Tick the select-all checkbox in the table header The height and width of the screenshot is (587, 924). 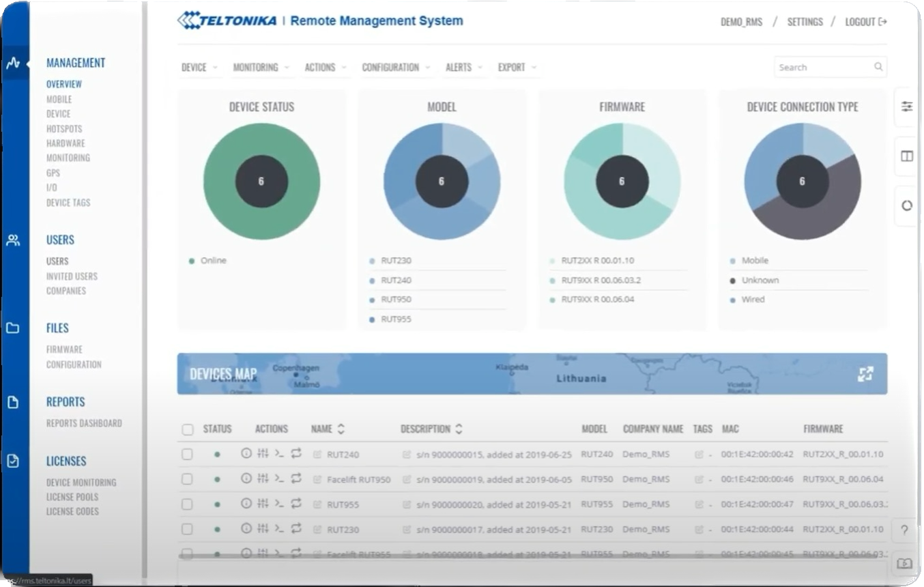pos(188,430)
